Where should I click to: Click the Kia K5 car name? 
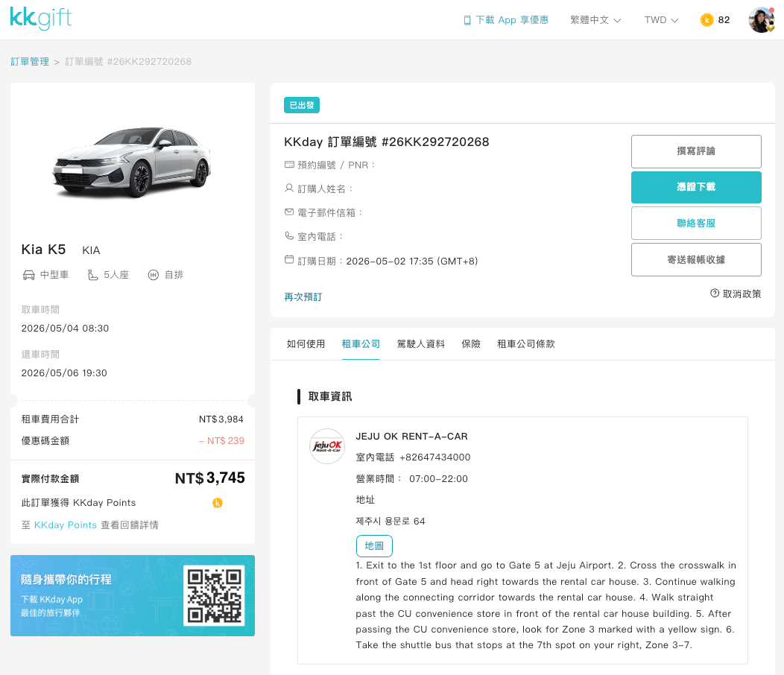pos(43,249)
